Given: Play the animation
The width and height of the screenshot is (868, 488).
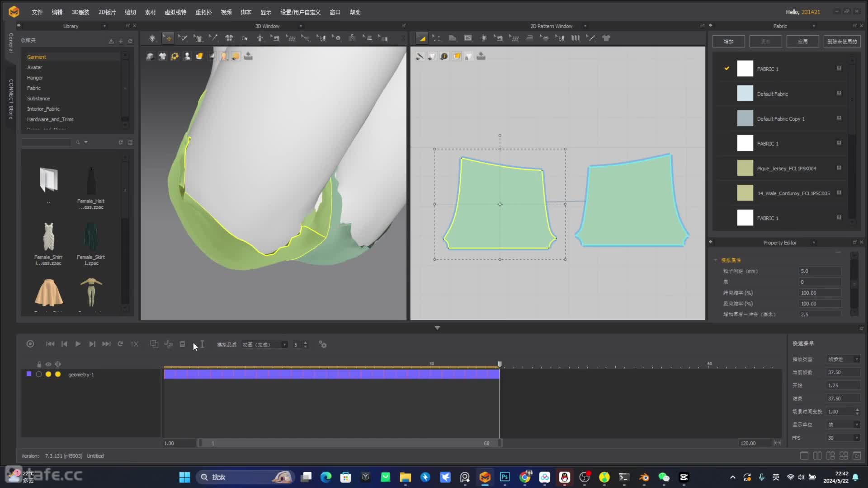Looking at the screenshot, I should click(78, 344).
